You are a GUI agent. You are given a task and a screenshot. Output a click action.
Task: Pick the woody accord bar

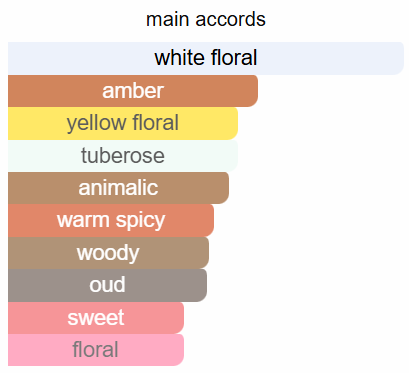coord(108,253)
